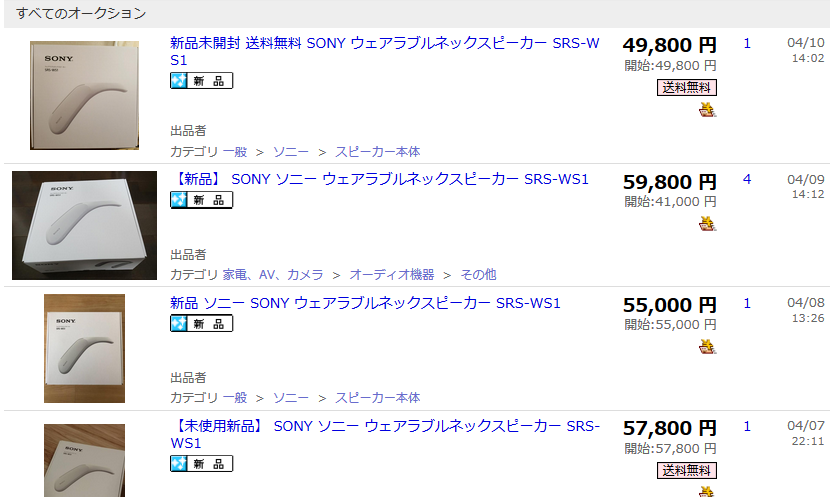Click the 送料無料 badge under the 49,800 円 price
This screenshot has height=497, width=838.
click(687, 88)
